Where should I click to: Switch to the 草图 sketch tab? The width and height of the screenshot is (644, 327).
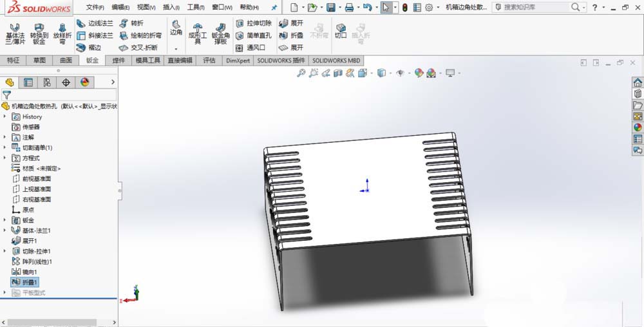click(39, 61)
